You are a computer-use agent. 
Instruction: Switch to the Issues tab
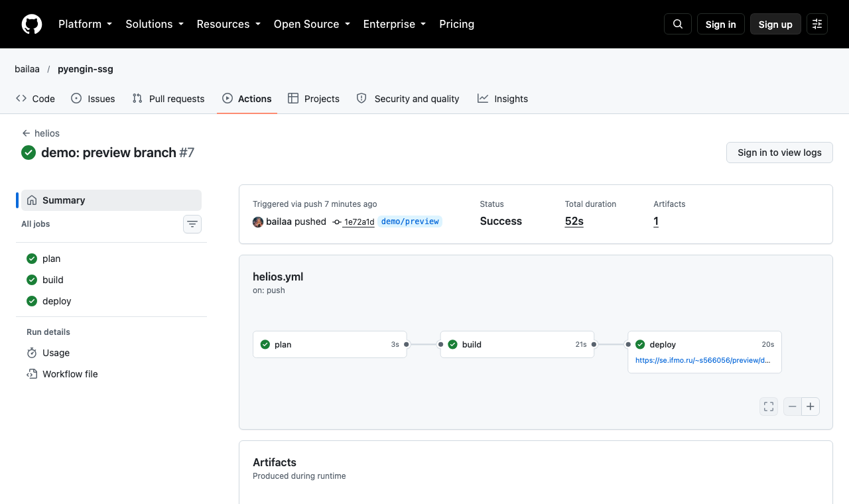click(93, 99)
